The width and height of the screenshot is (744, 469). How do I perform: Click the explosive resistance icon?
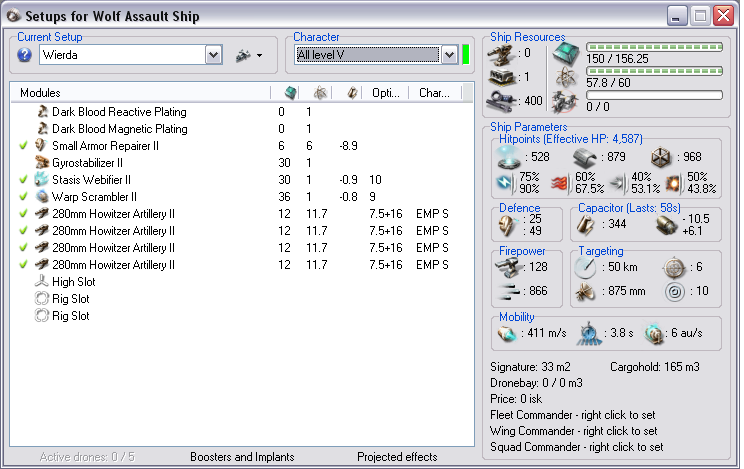point(674,183)
